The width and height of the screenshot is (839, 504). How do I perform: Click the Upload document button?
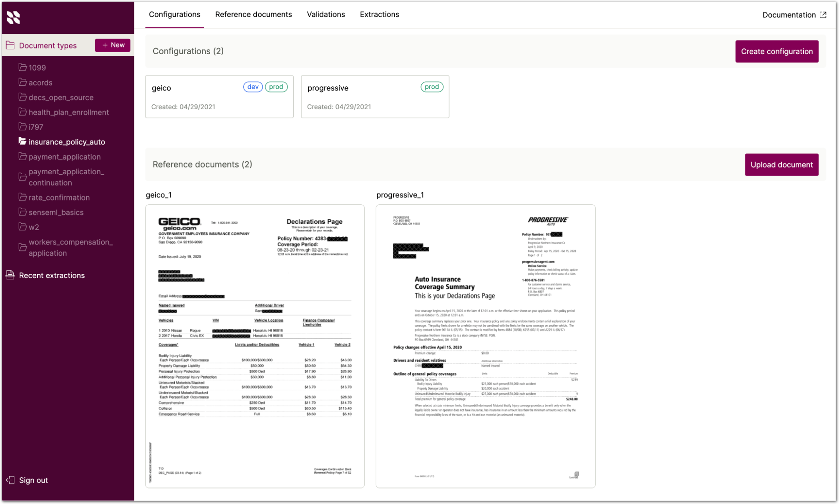click(x=781, y=165)
